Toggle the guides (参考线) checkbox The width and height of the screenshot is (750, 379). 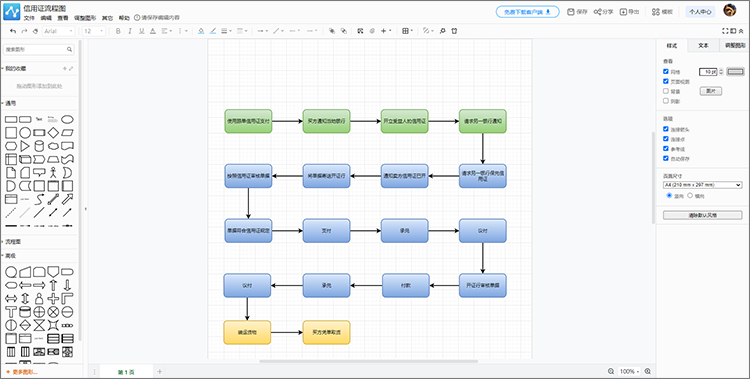[666, 149]
